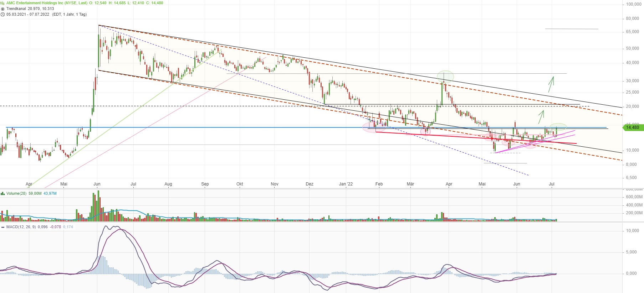
Task: Click the Trendkanal 20.970, 10.313 label
Action: (x=30, y=9)
